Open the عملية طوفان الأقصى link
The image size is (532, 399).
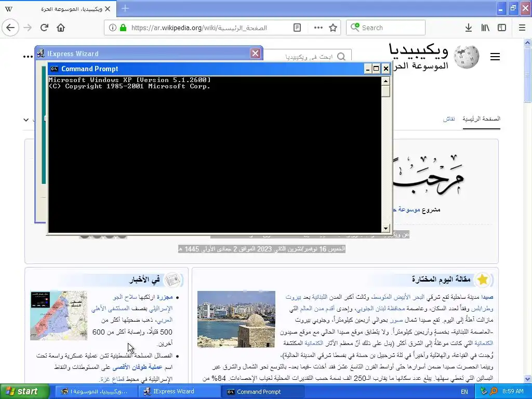click(x=137, y=367)
